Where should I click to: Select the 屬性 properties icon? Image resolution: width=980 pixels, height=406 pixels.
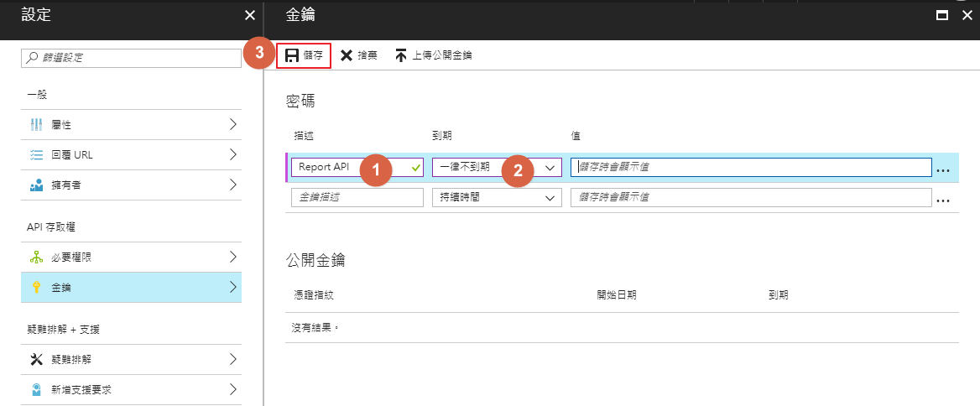[x=36, y=125]
